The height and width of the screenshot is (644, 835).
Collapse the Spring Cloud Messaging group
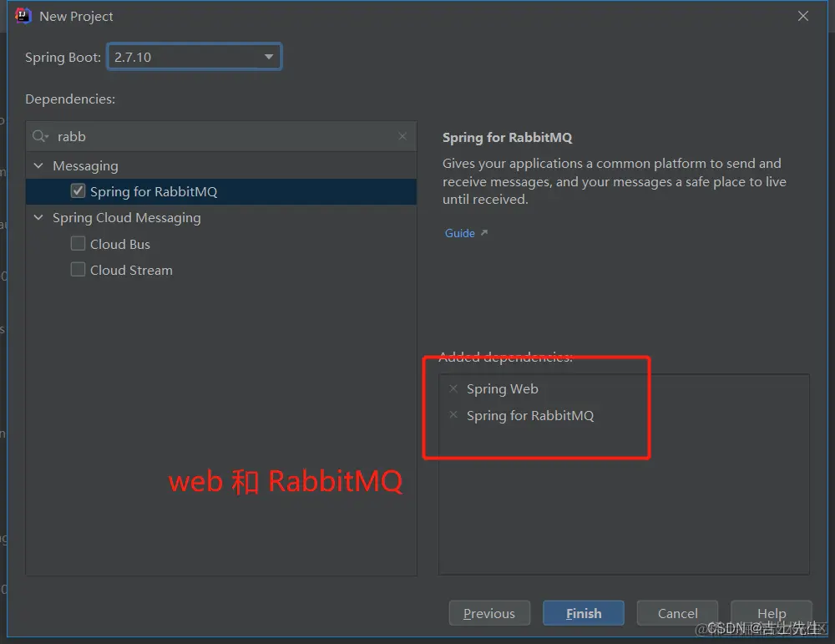pyautogui.click(x=38, y=217)
